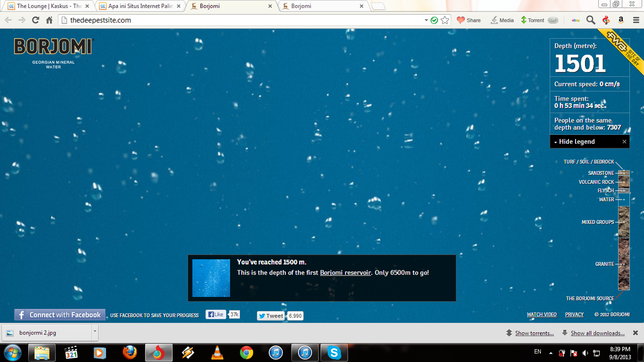The height and width of the screenshot is (362, 644).
Task: Open the address bar history dropdown arrow
Action: (427, 21)
